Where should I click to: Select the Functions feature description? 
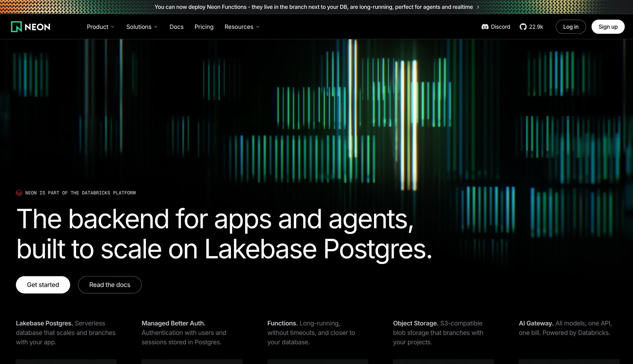pyautogui.click(x=311, y=333)
